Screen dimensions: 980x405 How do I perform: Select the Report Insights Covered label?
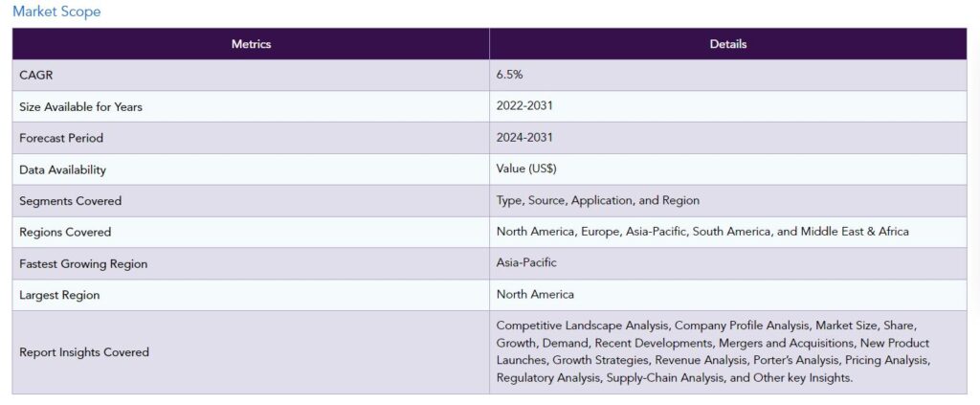point(84,352)
